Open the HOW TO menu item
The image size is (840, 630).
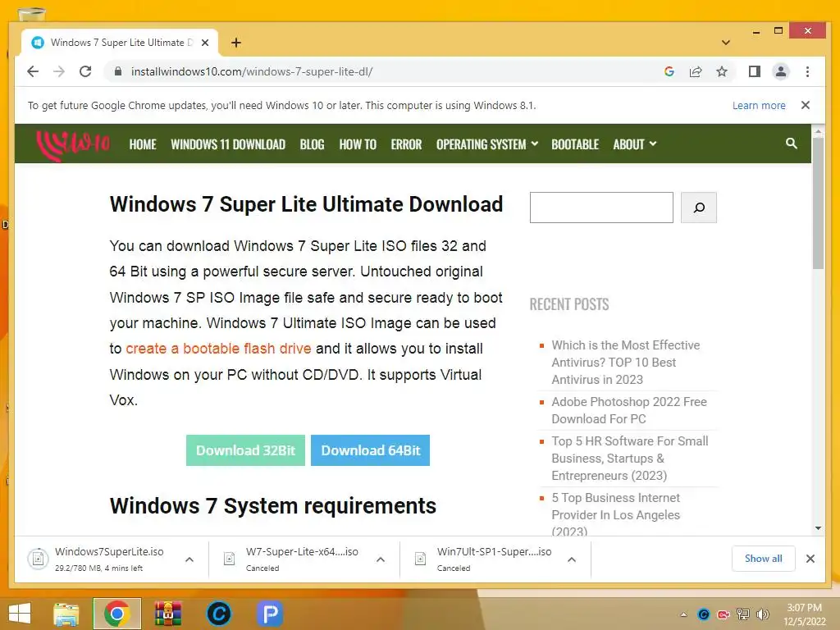358,144
